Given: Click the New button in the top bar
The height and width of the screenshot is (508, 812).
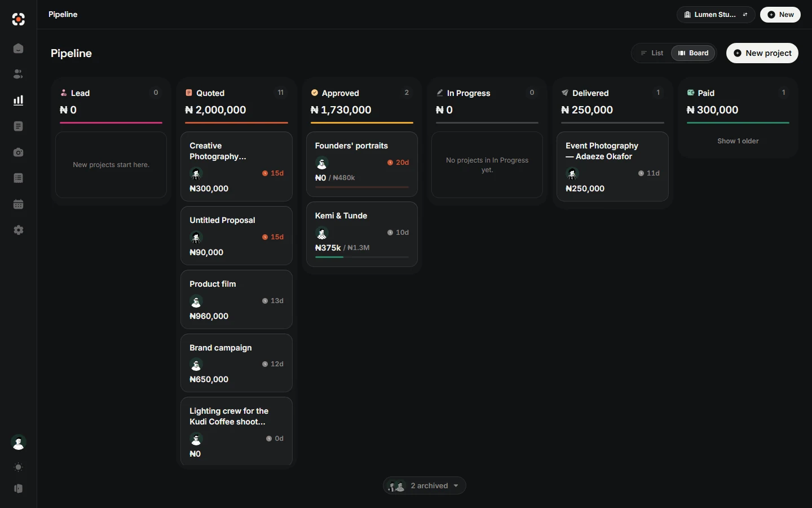Looking at the screenshot, I should click(780, 15).
